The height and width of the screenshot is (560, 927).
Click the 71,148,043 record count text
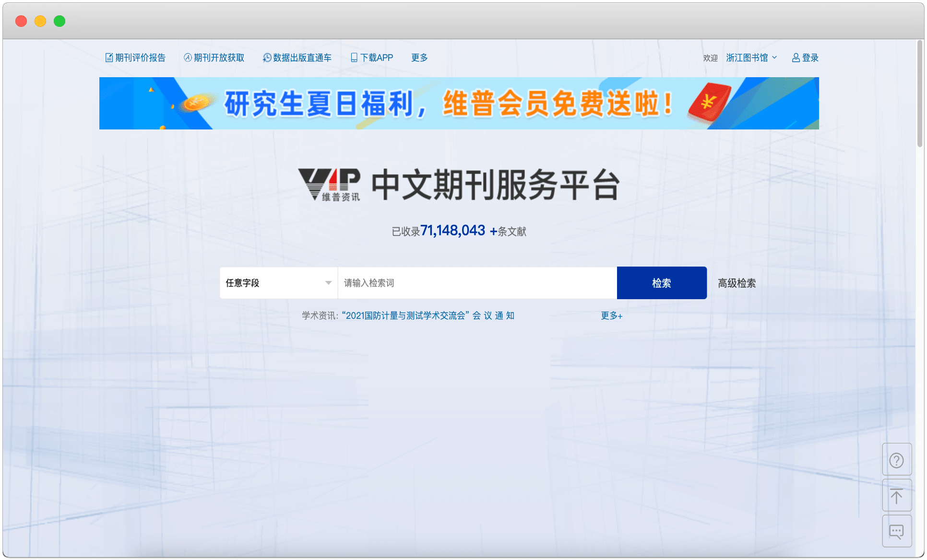(x=453, y=231)
